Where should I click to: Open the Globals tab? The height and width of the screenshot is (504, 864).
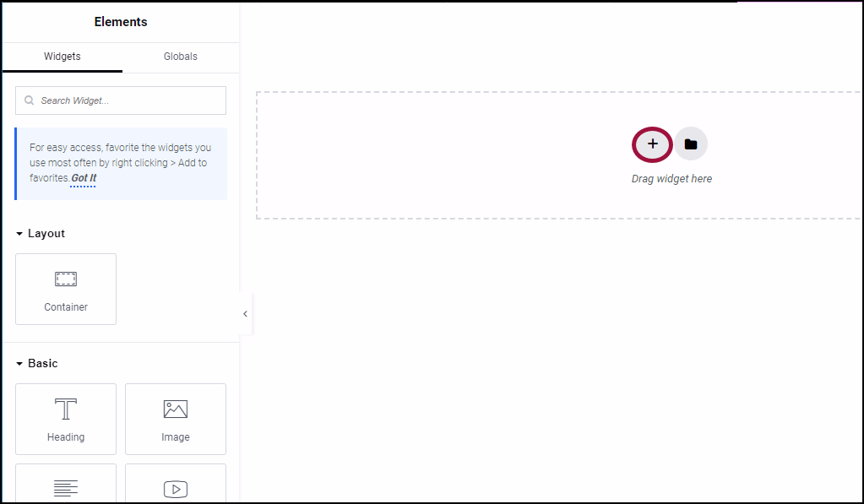point(181,57)
